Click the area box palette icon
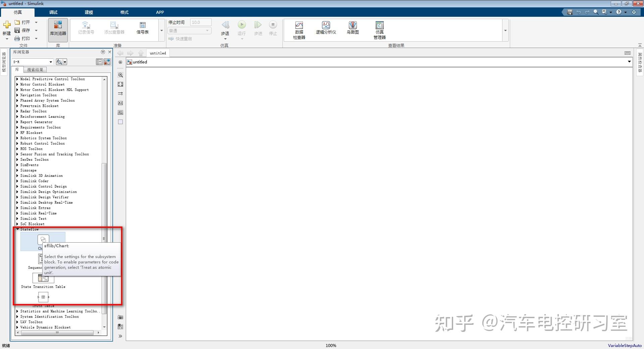The width and height of the screenshot is (644, 349). [x=120, y=122]
